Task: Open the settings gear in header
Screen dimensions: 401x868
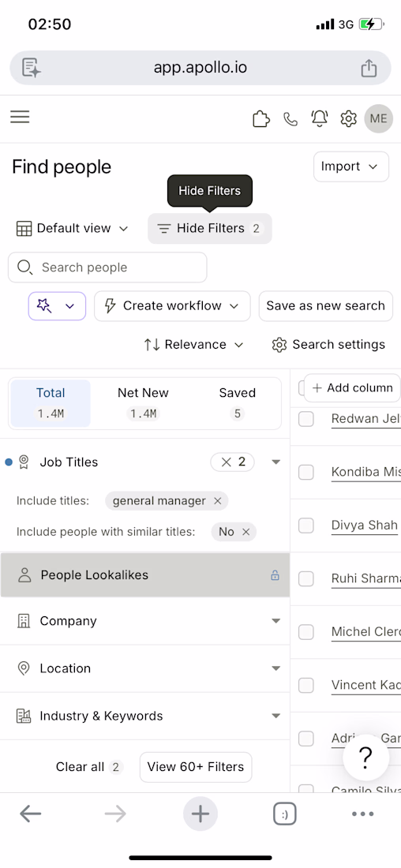Action: point(348,118)
